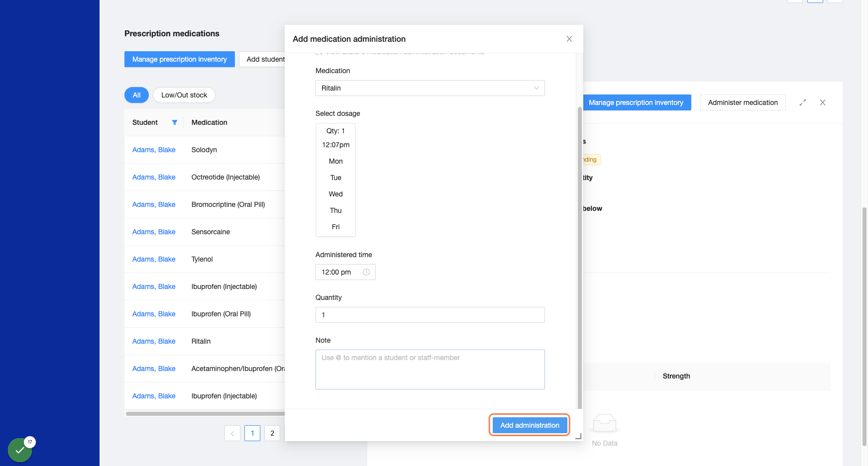Click the Student column filter icon
This screenshot has width=868, height=466.
click(x=175, y=122)
